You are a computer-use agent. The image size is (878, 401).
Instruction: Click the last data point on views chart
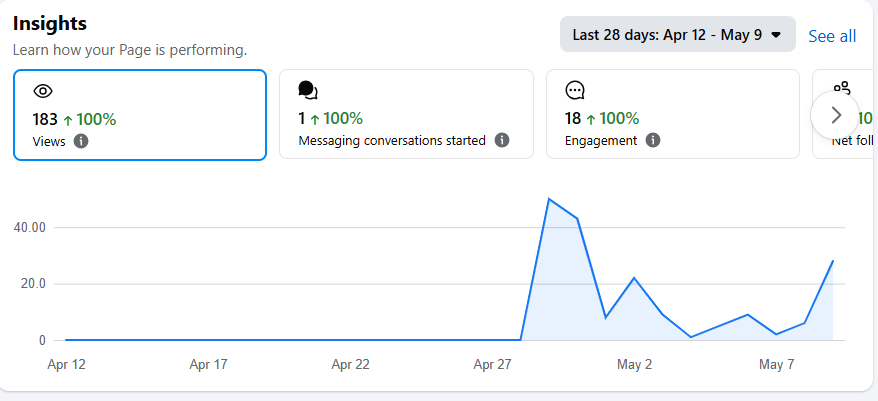click(x=833, y=260)
